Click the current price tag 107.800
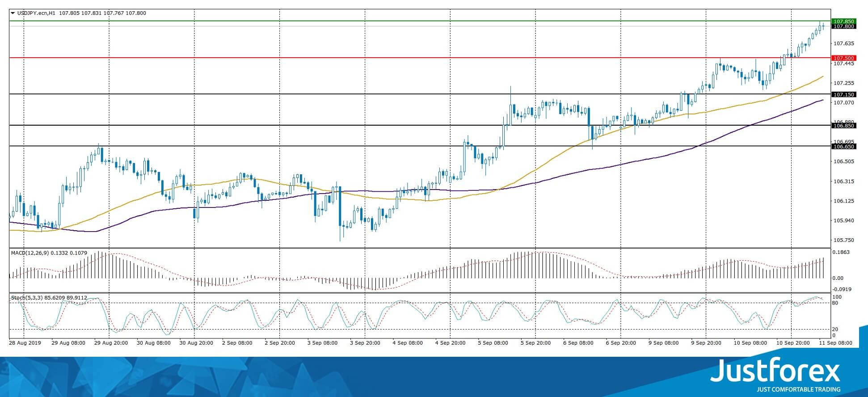Image resolution: width=868 pixels, height=397 pixels. (843, 26)
